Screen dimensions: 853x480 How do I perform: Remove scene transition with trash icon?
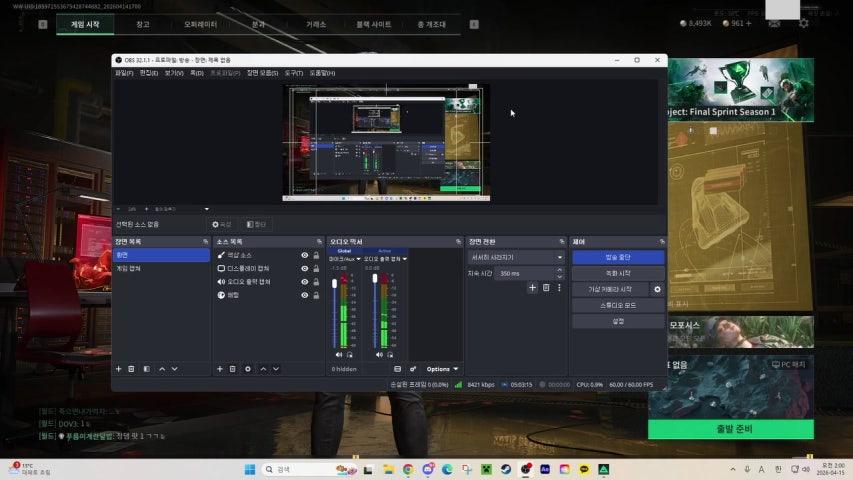[x=546, y=288]
